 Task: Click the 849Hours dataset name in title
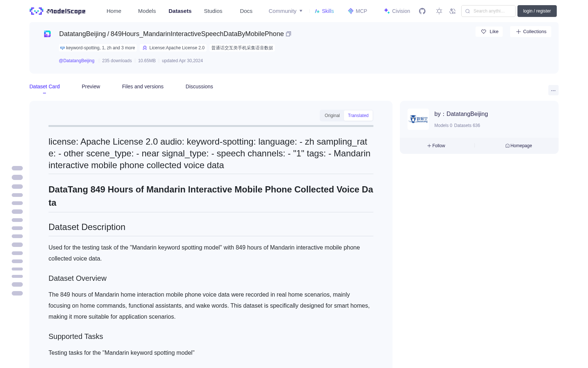point(197,34)
